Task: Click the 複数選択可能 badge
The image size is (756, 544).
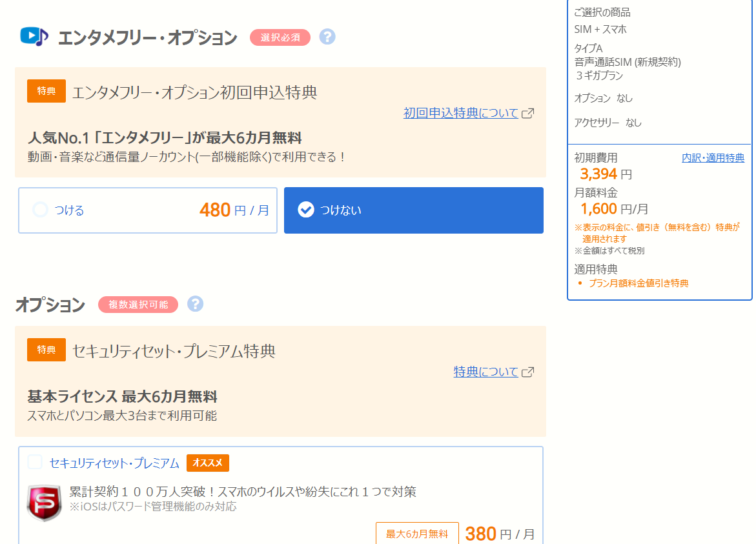Action: [x=138, y=305]
